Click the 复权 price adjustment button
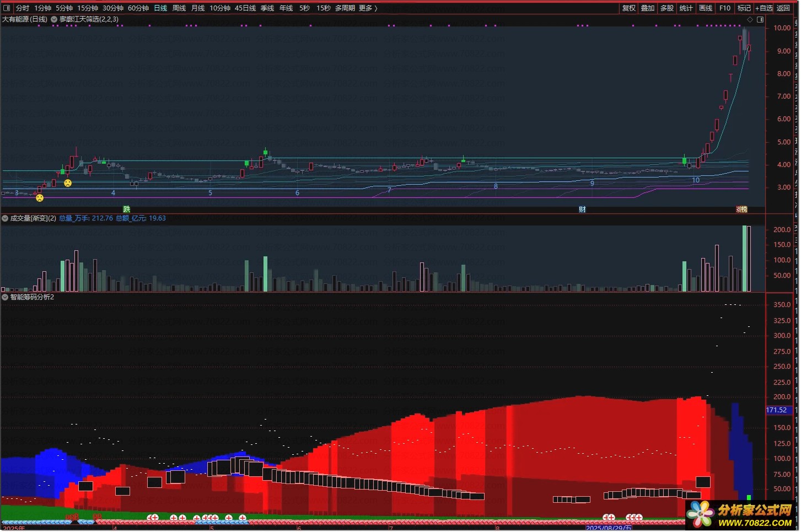This screenshot has height=532, width=801. tap(629, 8)
